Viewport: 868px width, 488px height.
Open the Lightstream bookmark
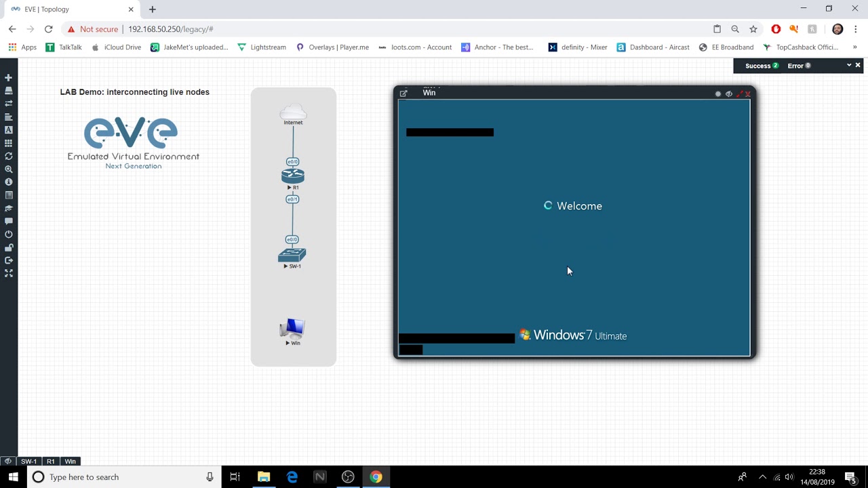pos(262,47)
